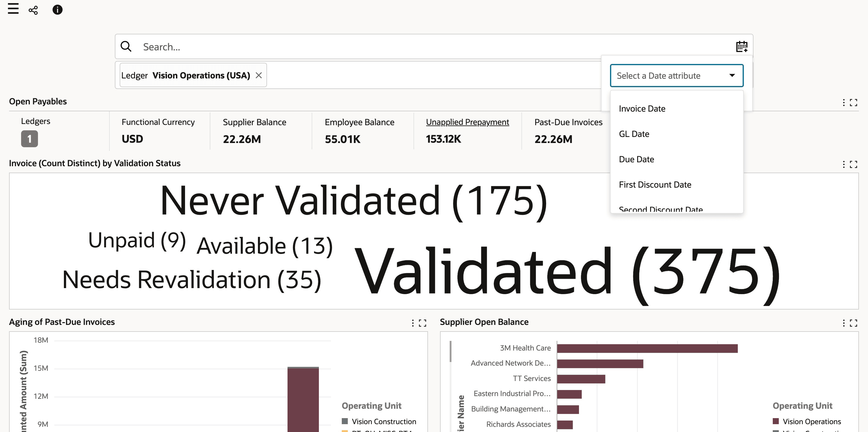Click the calendar date filter icon

[x=742, y=46]
